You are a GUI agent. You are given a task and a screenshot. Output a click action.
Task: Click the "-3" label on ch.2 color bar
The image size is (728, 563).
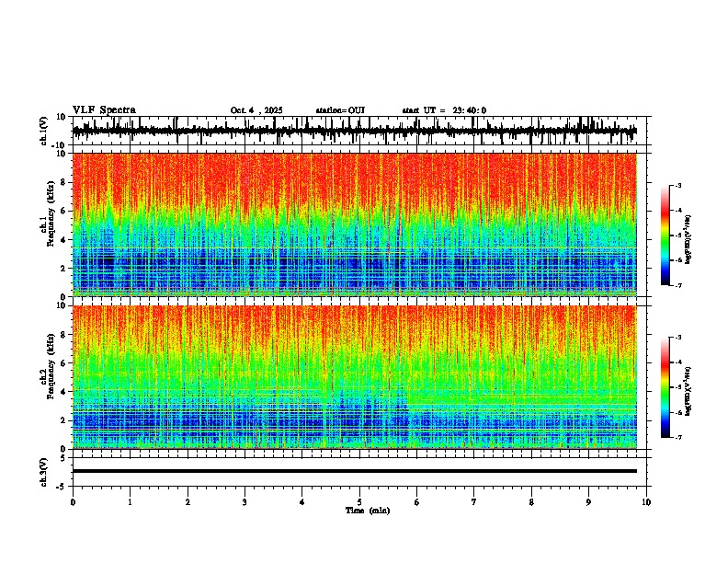(677, 338)
